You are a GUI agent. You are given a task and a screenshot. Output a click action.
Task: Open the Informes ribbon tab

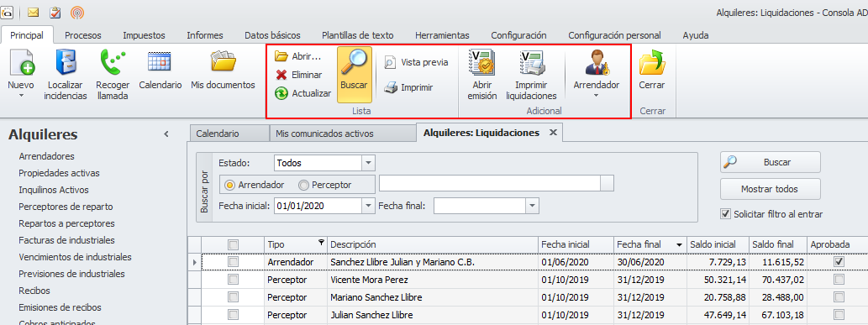[205, 35]
